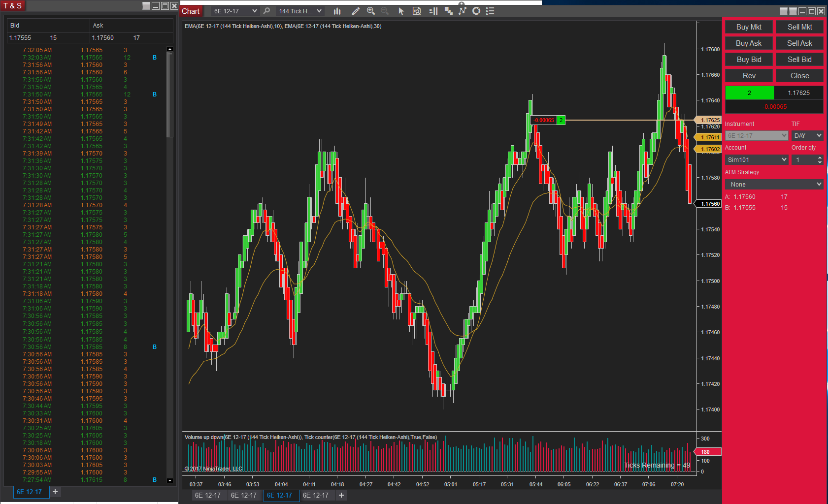Open the chart properties list icon
This screenshot has width=828, height=504.
(x=490, y=11)
